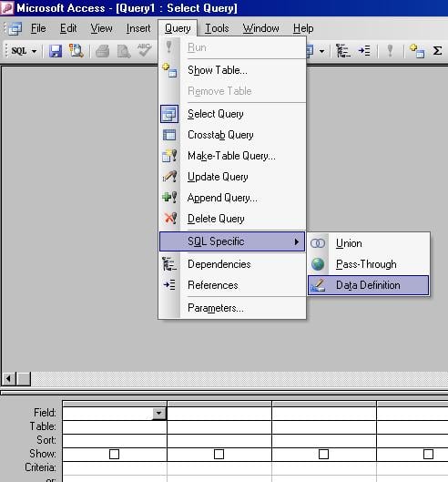Tick the Show checkbox in fourth grid column
Screen dimensions: 448x482
[x=428, y=454]
